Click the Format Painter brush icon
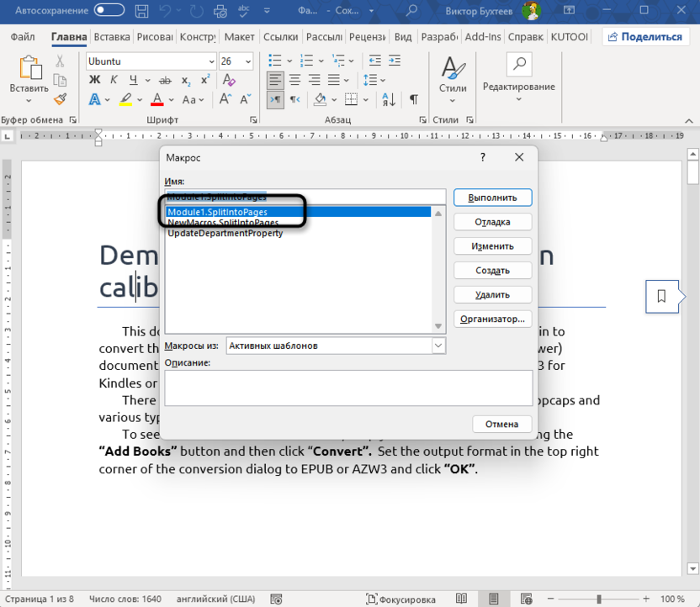This screenshot has width=700, height=607. pyautogui.click(x=60, y=99)
